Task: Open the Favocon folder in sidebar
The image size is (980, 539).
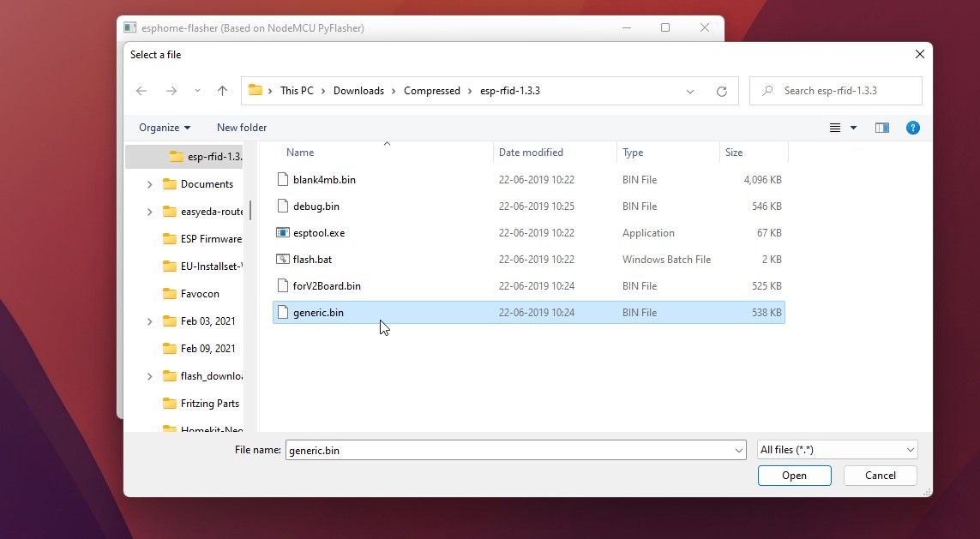Action: (191, 294)
